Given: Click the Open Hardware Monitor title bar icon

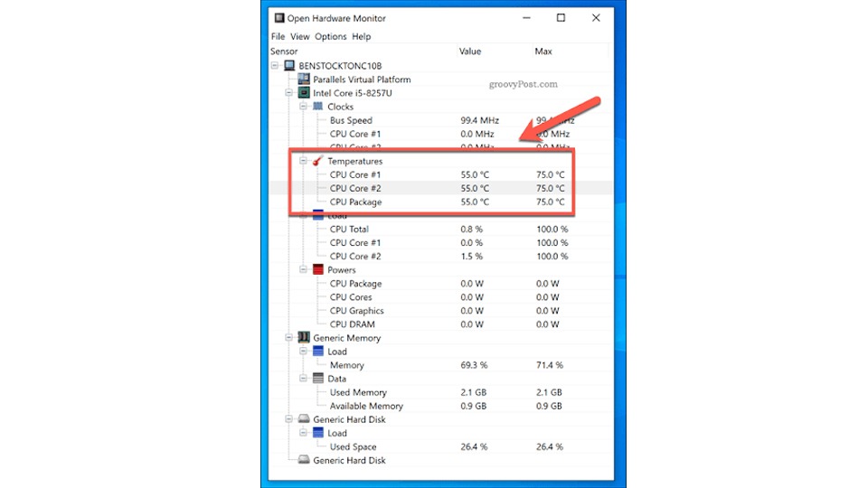Looking at the screenshot, I should (278, 17).
